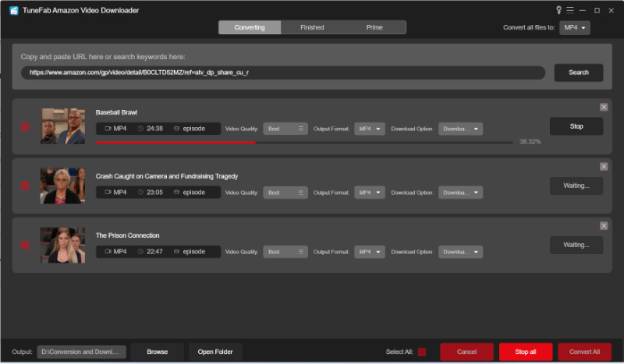Click the Convert All button

click(584, 352)
